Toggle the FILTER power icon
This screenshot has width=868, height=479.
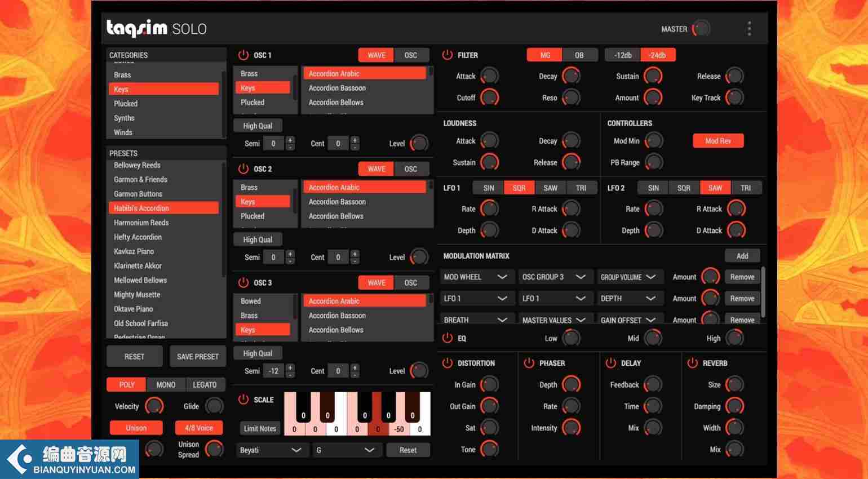pos(447,55)
